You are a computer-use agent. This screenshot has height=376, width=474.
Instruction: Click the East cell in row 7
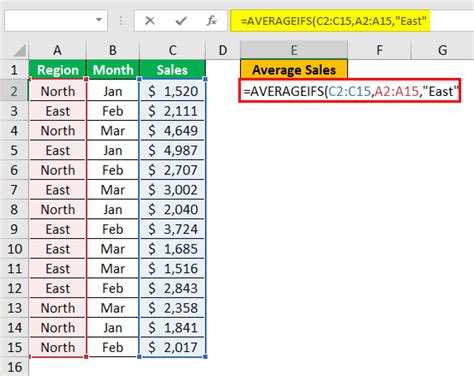58,190
